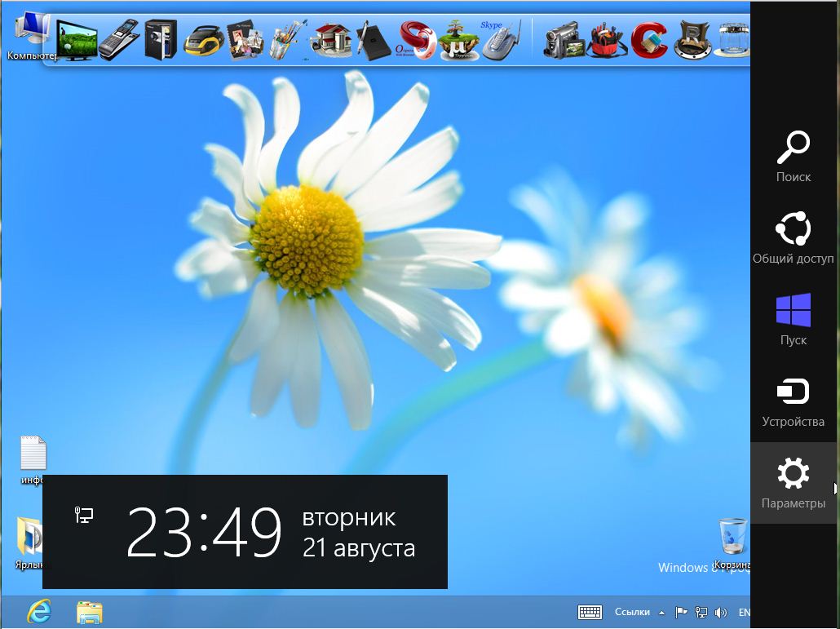
Task: Click the safe vault icon in the dock
Action: click(x=161, y=39)
